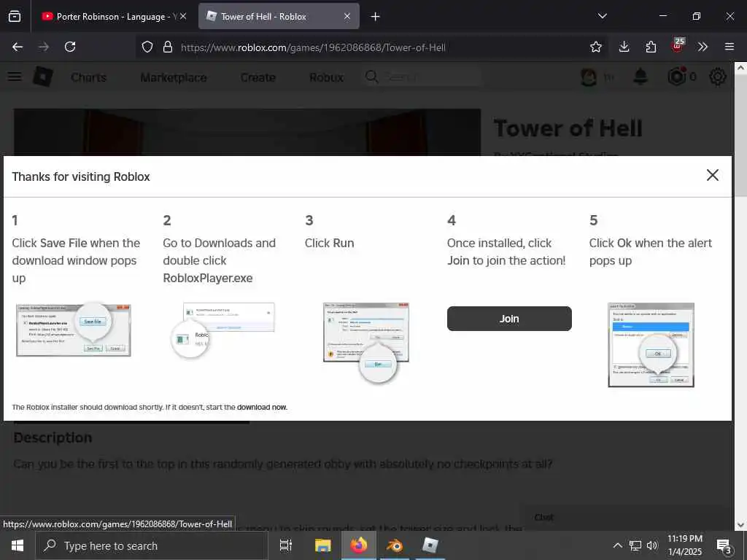This screenshot has height=560, width=747.
Task: Go forward to the next page
Action: point(44,47)
